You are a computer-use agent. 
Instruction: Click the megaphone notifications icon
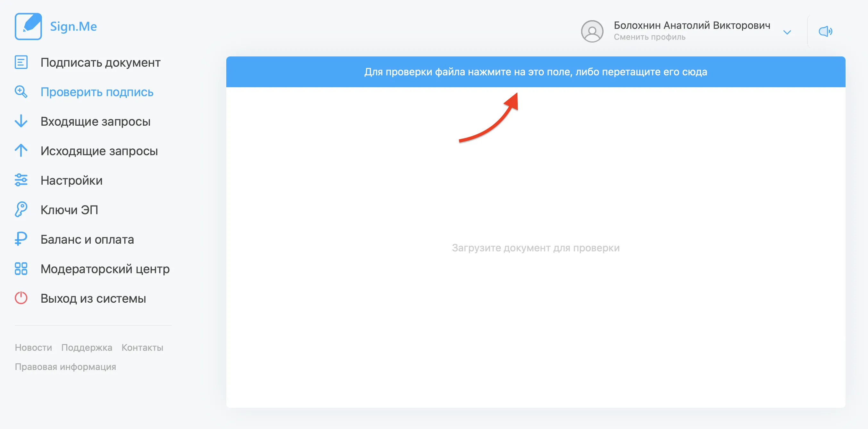tap(826, 31)
